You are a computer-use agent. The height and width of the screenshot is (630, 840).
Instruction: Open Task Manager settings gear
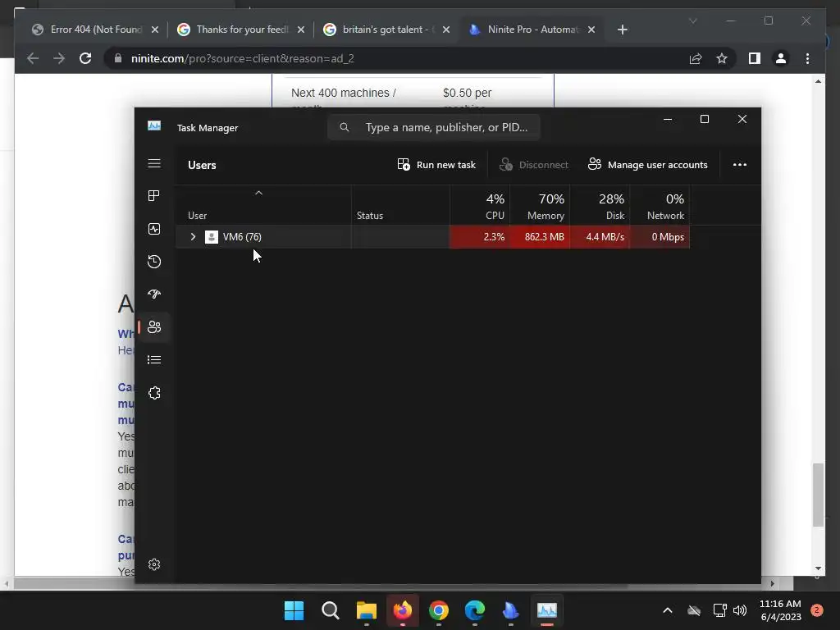point(154,564)
